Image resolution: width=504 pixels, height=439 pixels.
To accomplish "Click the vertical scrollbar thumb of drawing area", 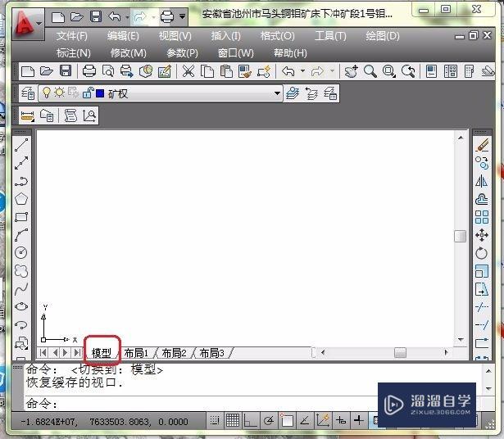I will click(461, 237).
